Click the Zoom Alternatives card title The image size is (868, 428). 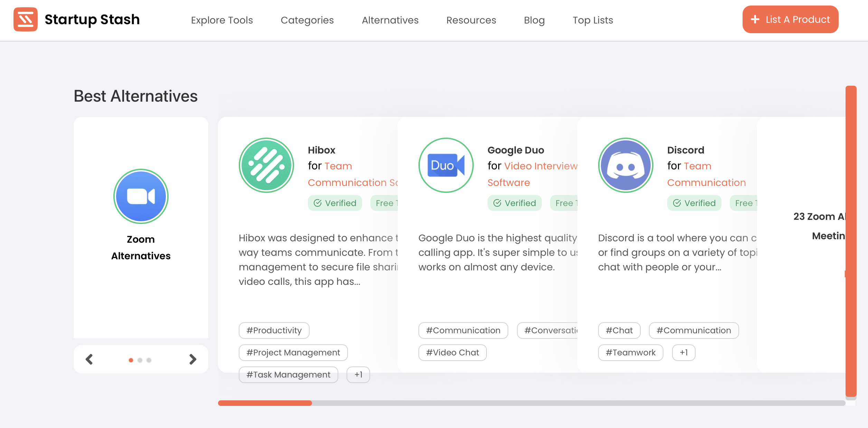pyautogui.click(x=141, y=248)
